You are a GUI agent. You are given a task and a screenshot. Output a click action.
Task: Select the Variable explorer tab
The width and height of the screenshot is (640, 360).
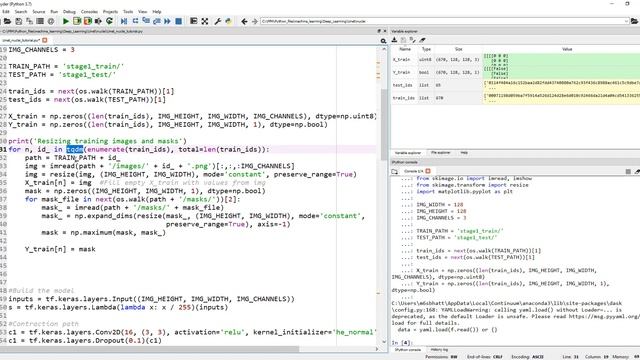[x=408, y=153]
